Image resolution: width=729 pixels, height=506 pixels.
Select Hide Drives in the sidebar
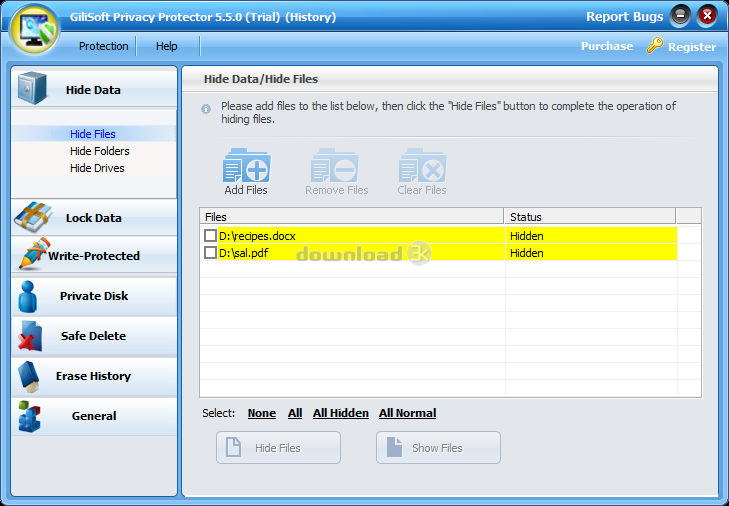(97, 168)
